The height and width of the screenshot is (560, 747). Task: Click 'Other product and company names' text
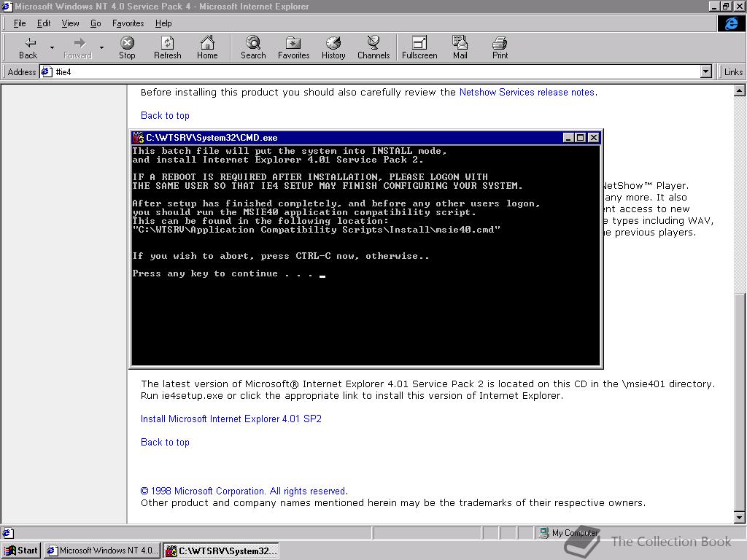pyautogui.click(x=393, y=503)
